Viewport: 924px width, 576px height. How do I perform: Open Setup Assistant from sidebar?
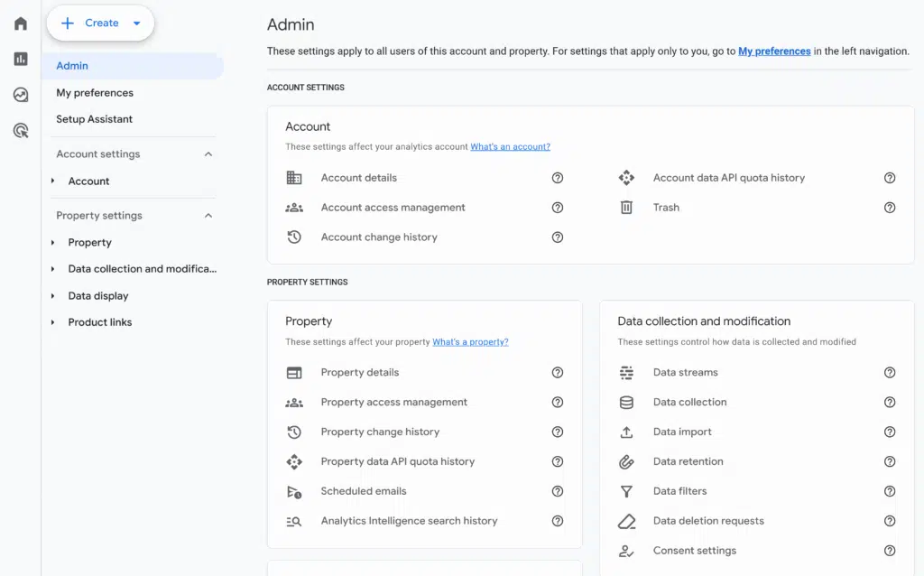pyautogui.click(x=94, y=119)
